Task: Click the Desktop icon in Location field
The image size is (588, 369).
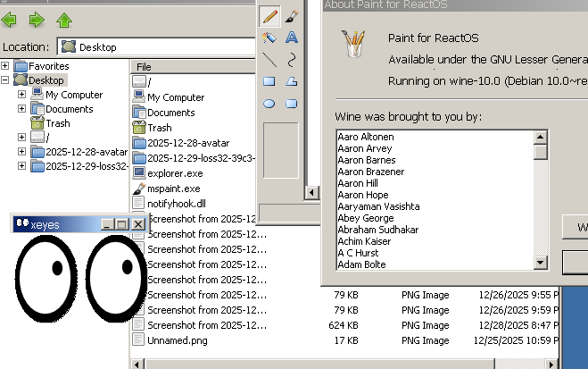Action: [68, 47]
